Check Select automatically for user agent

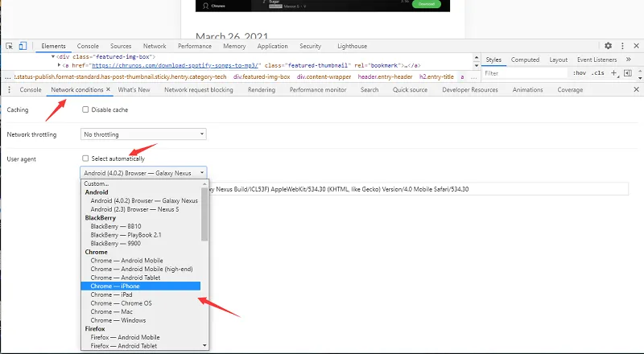tap(85, 158)
